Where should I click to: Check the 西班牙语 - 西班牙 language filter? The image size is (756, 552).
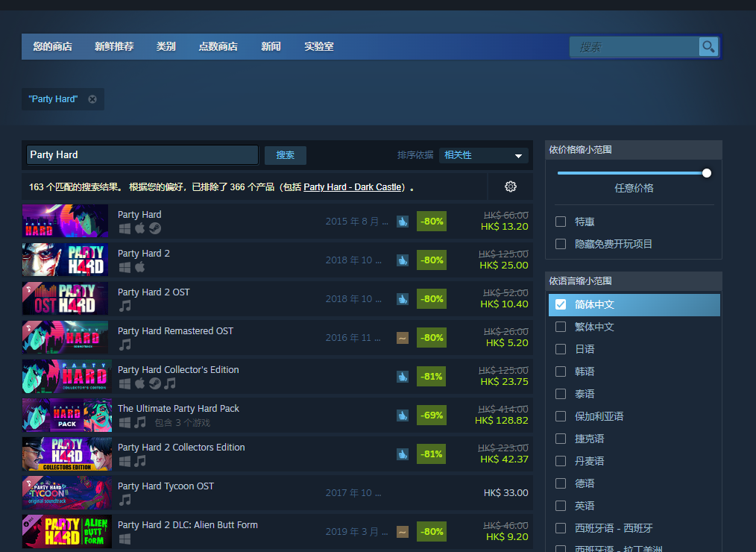pos(561,528)
